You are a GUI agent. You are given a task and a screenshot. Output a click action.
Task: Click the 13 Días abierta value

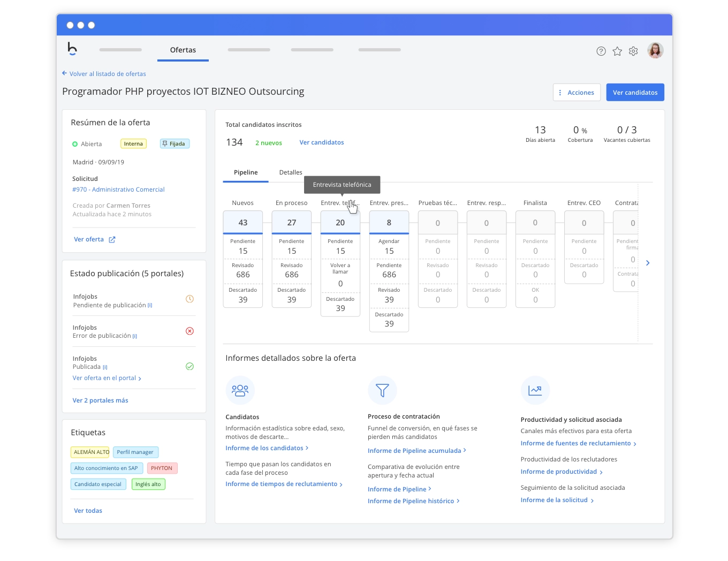point(541,130)
